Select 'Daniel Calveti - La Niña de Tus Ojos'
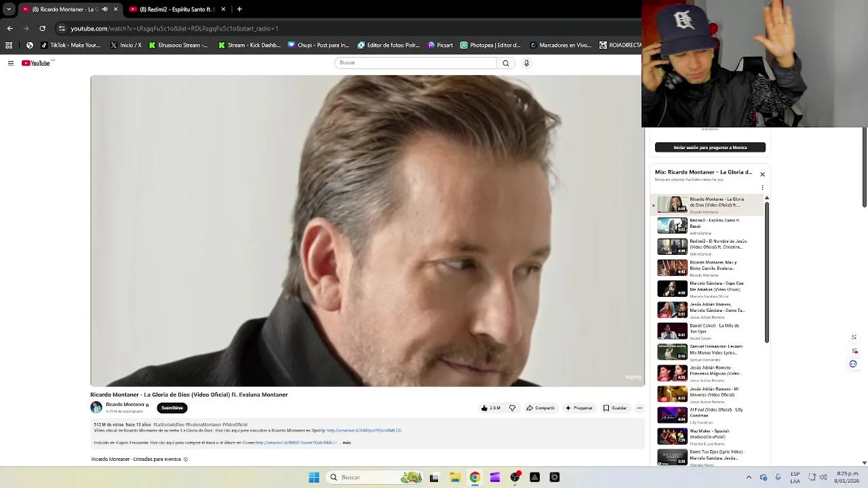The height and width of the screenshot is (488, 868). coord(707,331)
